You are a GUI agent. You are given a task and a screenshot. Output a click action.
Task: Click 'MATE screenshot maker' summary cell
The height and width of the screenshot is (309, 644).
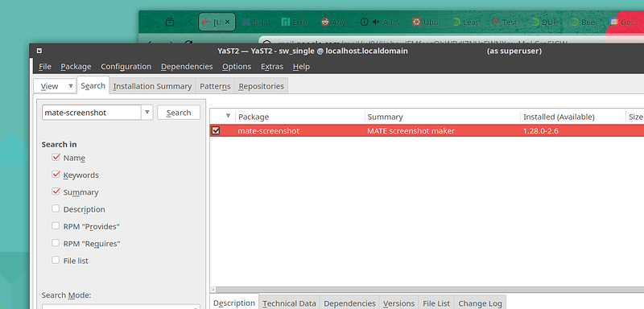pyautogui.click(x=411, y=131)
